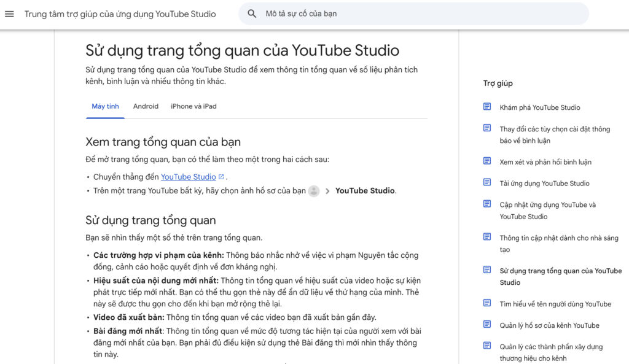
Task: Click article icon beside 'Tải ứng dụng YouTube Studio'
Action: tap(487, 182)
